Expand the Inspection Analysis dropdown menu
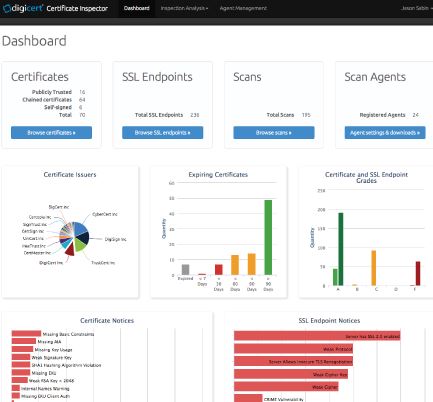The width and height of the screenshot is (433, 402). pyautogui.click(x=184, y=8)
